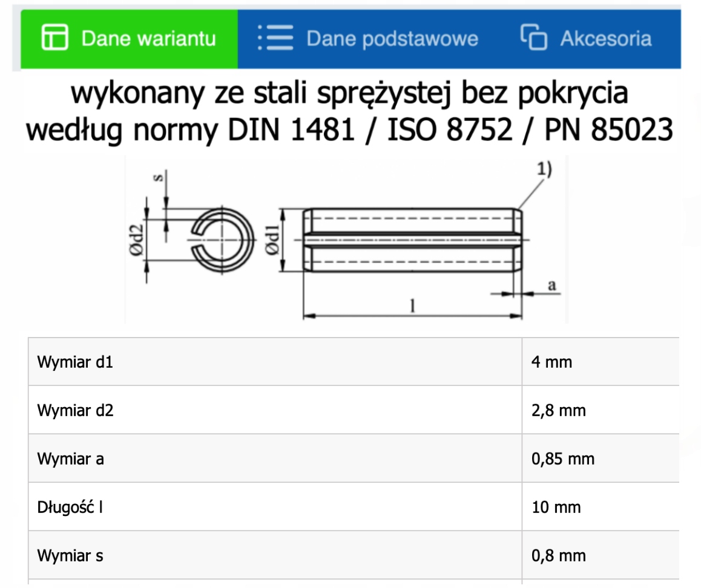Select the '4 mm' value cell
This screenshot has height=588, width=701.
(x=601, y=362)
